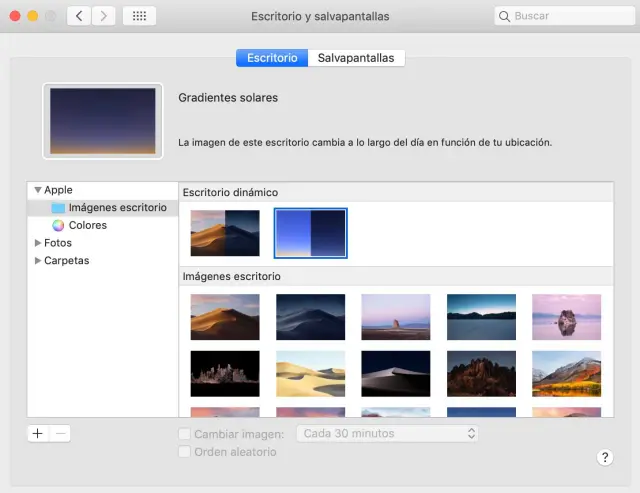Enable Cambiar imagen checkbox

[184, 434]
